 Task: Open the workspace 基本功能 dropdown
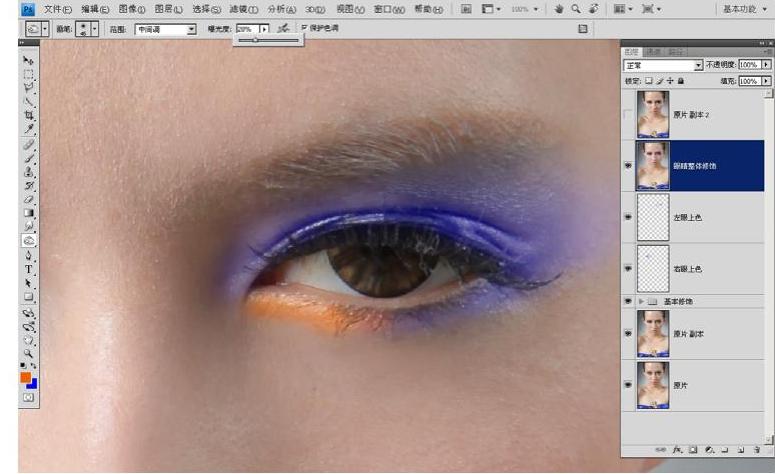[x=745, y=9]
